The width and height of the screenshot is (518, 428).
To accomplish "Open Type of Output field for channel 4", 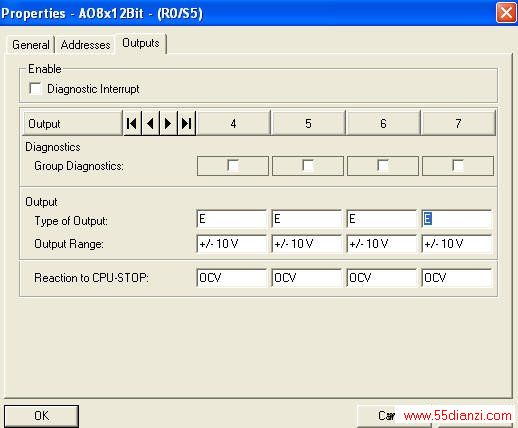I will (x=232, y=219).
